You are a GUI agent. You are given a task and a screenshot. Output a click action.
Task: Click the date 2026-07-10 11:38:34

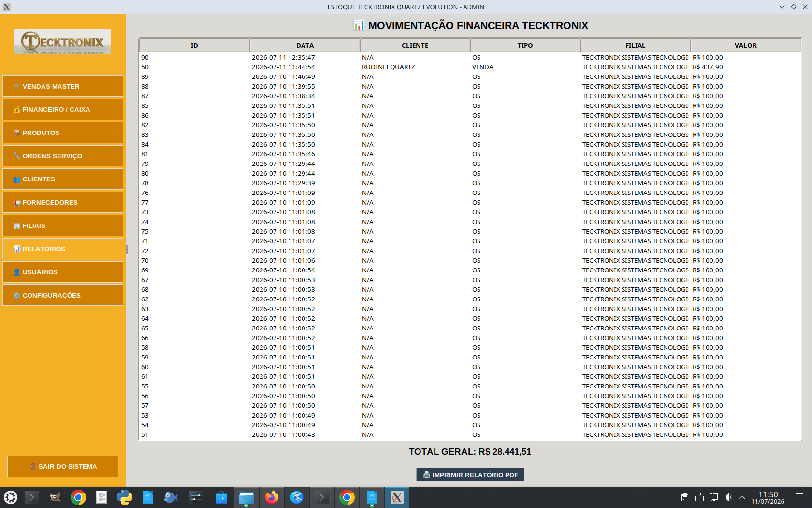tap(283, 96)
